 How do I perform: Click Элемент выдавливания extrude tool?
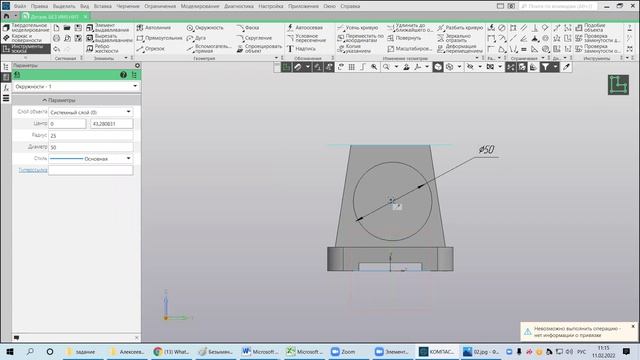[108, 27]
